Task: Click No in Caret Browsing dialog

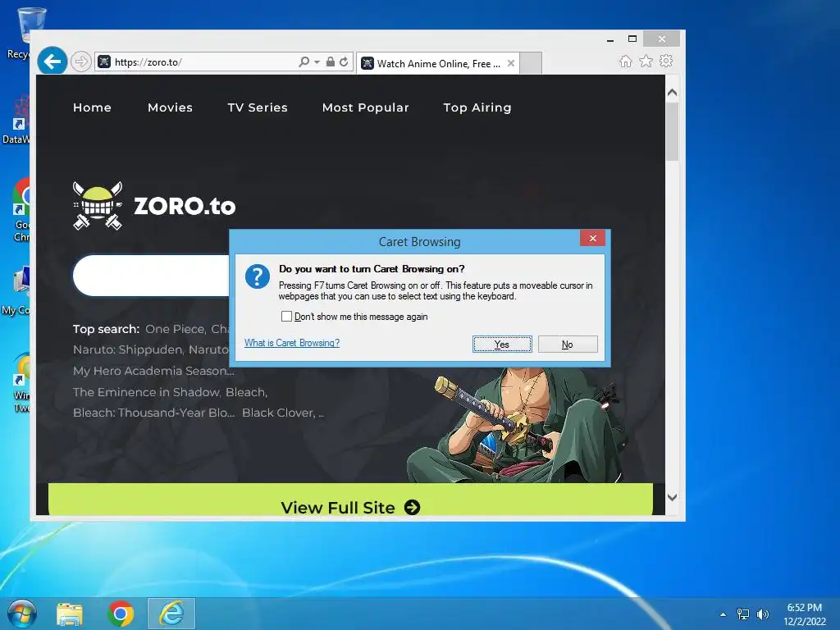Action: pyautogui.click(x=568, y=345)
